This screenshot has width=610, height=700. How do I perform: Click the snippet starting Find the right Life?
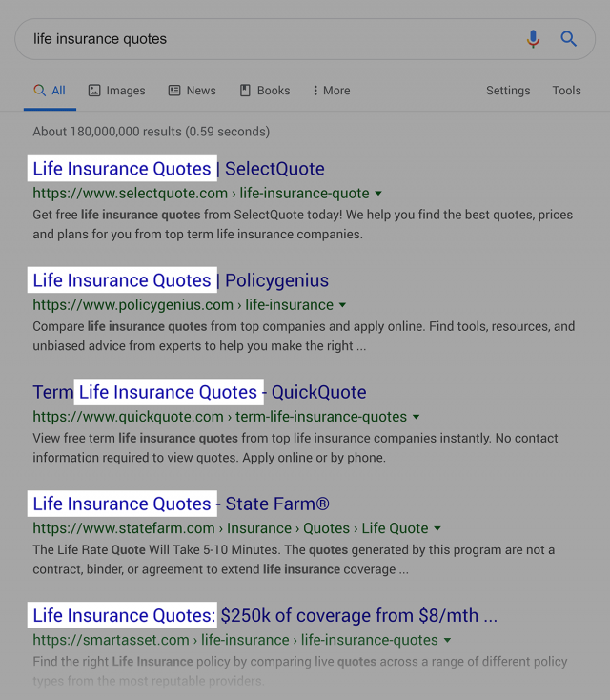click(300, 670)
